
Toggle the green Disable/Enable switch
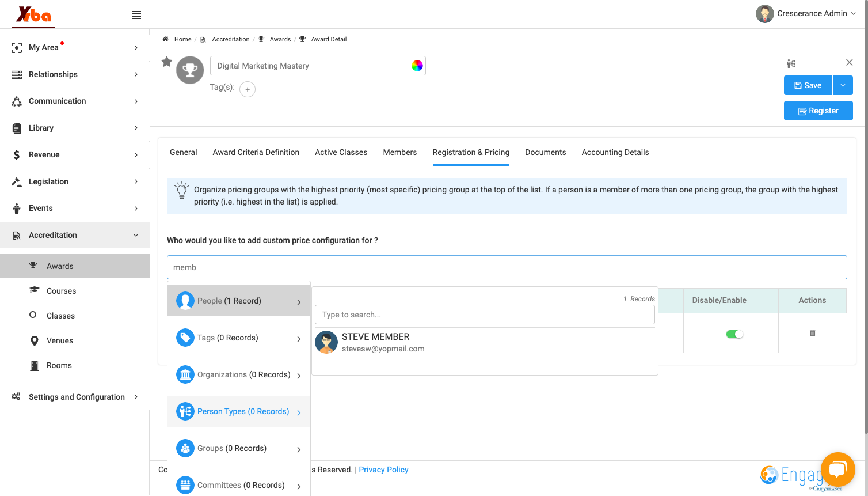pos(734,334)
